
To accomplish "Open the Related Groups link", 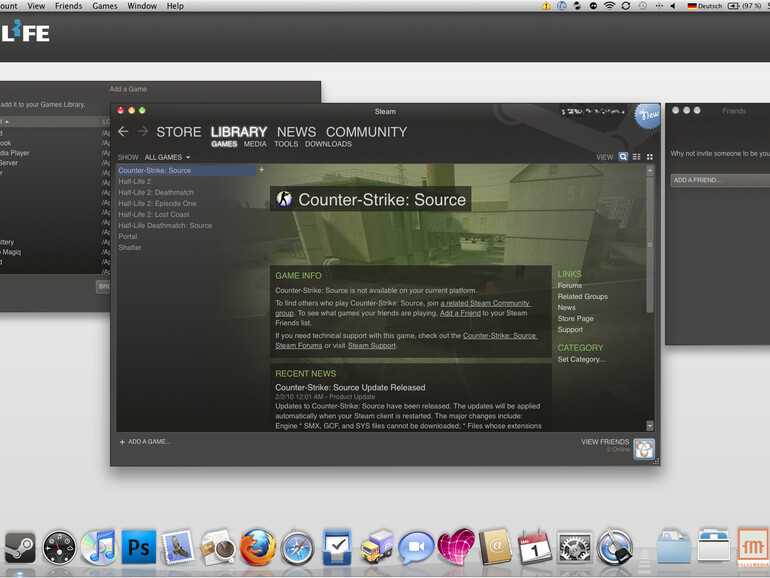I will 582,296.
